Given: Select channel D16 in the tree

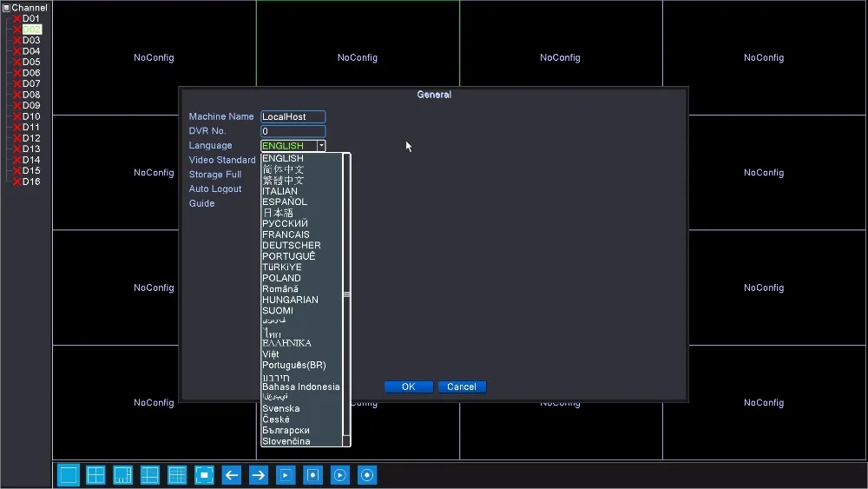Looking at the screenshot, I should 31,181.
